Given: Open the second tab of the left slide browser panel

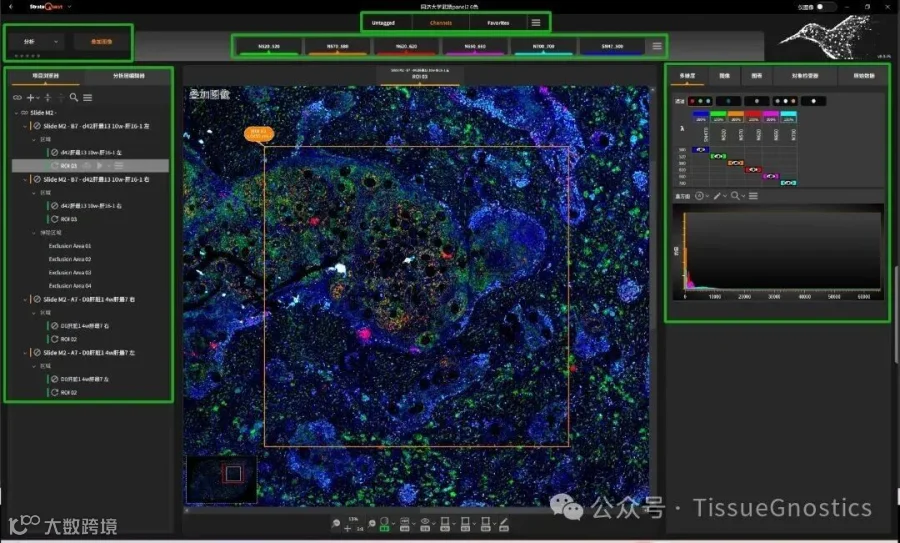Looking at the screenshot, I should (x=129, y=76).
